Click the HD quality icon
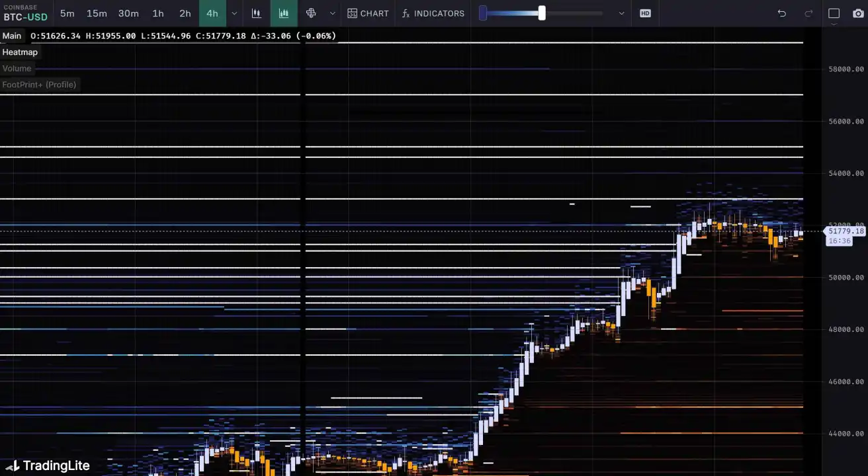 tap(645, 13)
